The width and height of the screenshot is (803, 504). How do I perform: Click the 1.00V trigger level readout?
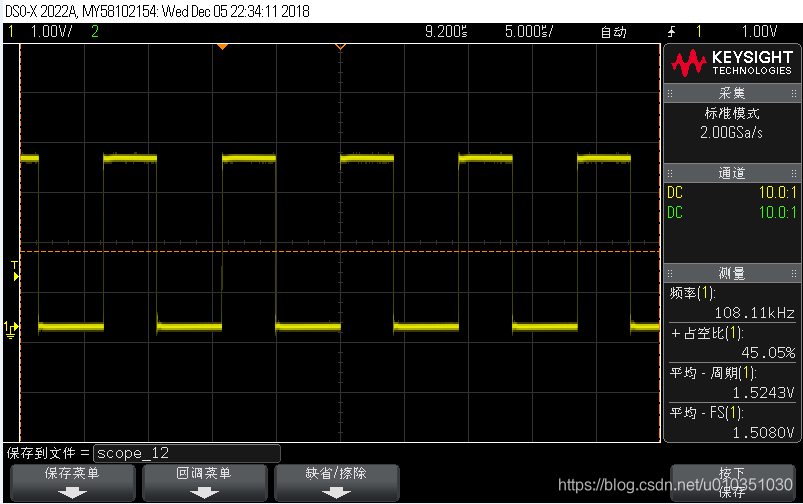[x=759, y=32]
